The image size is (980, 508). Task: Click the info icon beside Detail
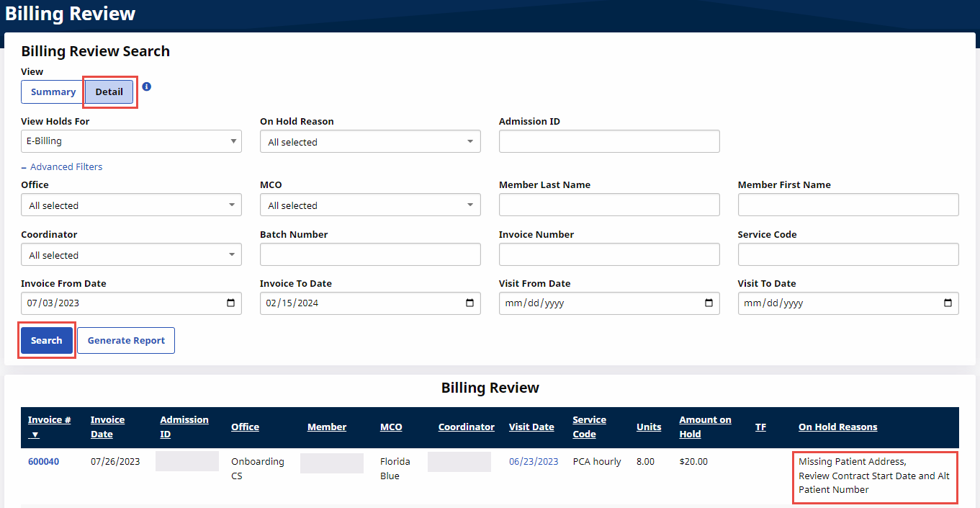pos(147,86)
